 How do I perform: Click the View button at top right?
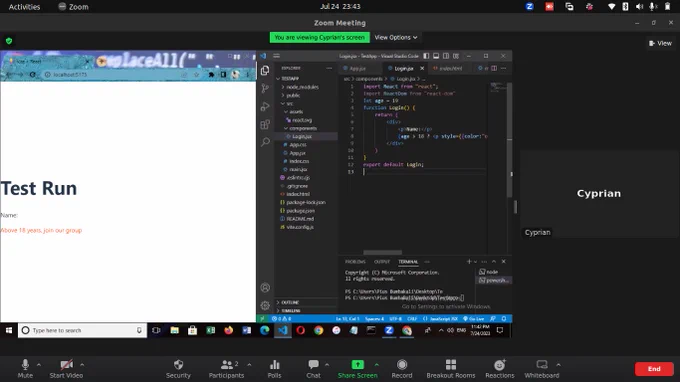(x=660, y=43)
